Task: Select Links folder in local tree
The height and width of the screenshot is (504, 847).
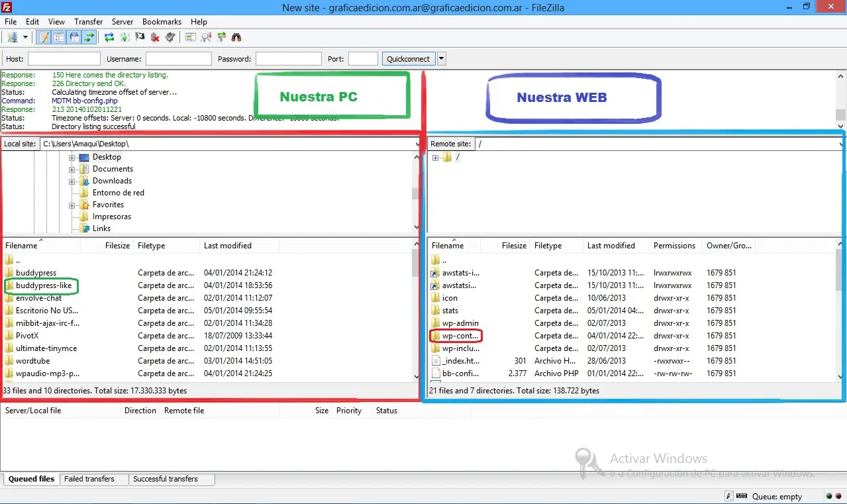Action: click(x=101, y=228)
